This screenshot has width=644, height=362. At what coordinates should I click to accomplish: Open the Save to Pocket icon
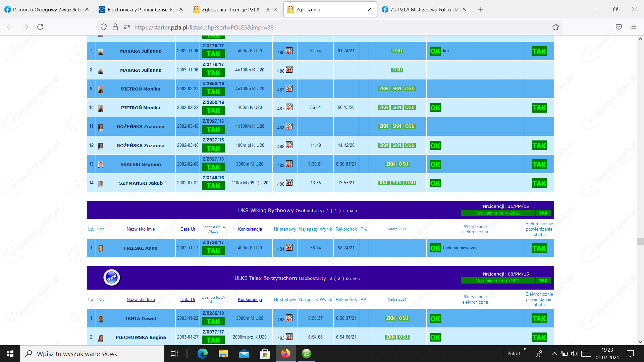pyautogui.click(x=619, y=27)
